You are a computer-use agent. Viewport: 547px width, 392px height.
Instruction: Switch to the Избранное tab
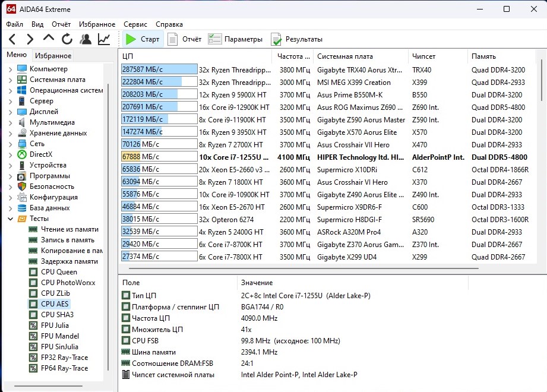(52, 56)
